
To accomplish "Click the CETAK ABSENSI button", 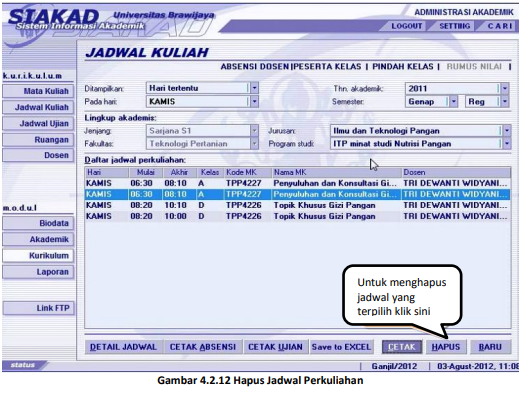I will pyautogui.click(x=203, y=347).
